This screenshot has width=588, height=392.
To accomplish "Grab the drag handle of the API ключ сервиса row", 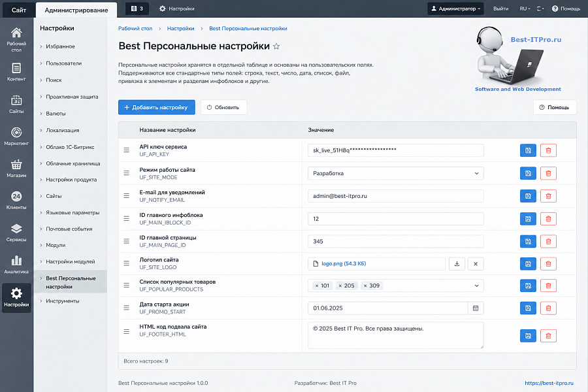I will pos(126,150).
